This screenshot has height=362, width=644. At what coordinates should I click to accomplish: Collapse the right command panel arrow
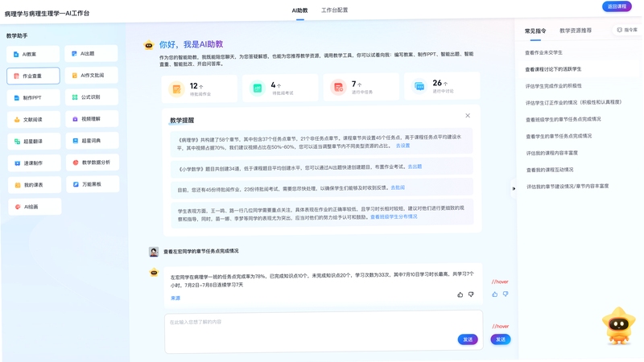click(x=514, y=188)
